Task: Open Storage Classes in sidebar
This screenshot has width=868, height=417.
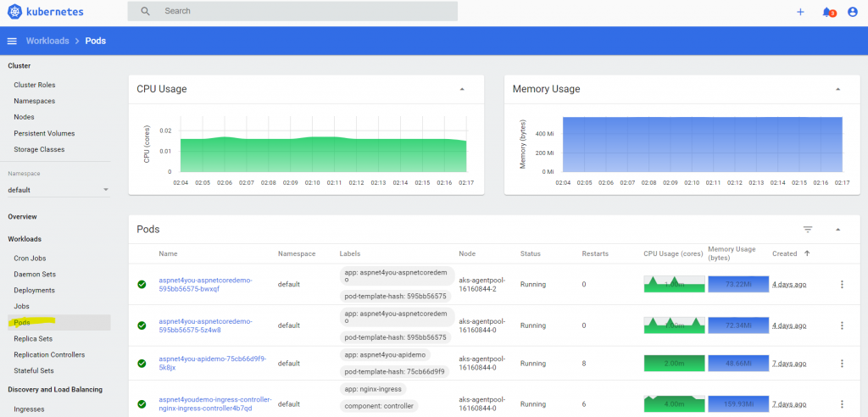Action: 39,149
